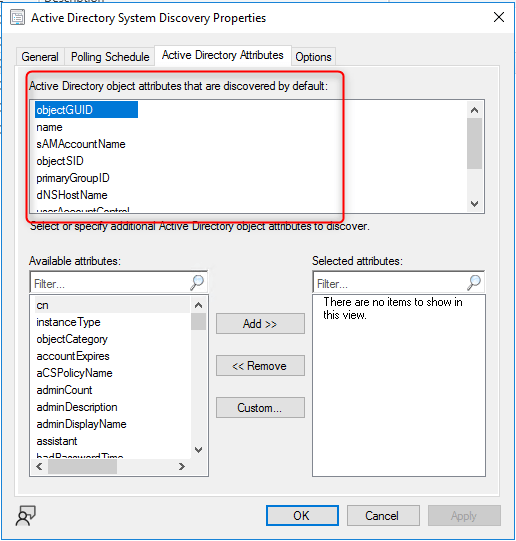
Task: Select objectGUID in default attributes list
Action: 86,110
